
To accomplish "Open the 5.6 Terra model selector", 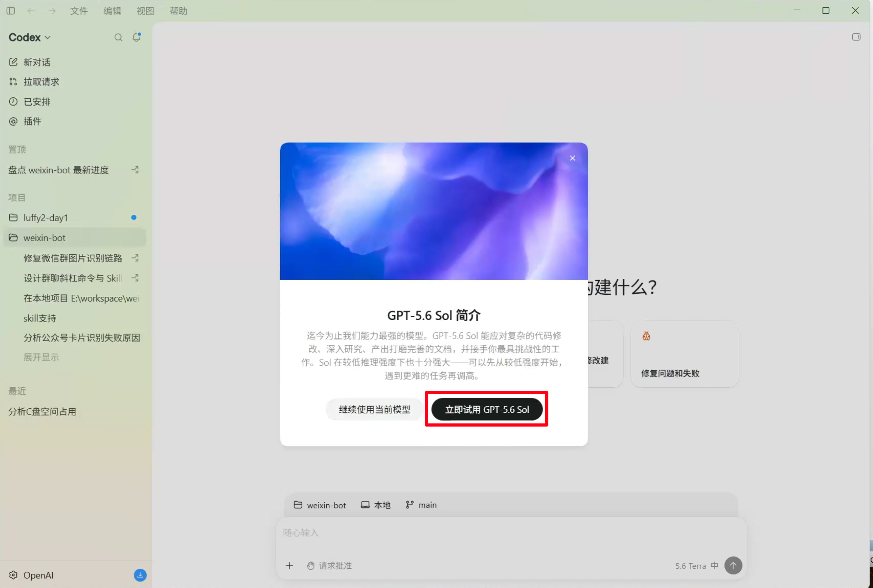I will (x=696, y=566).
